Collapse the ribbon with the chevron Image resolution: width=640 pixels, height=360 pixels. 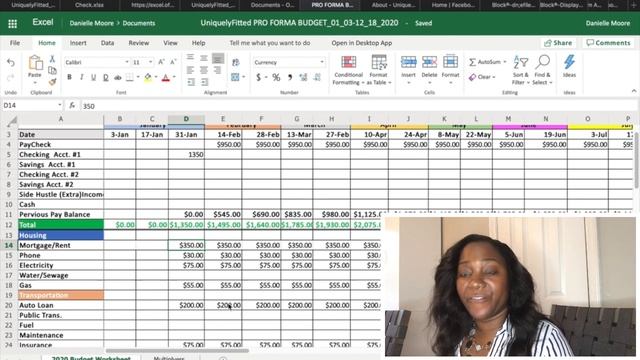pyautogui.click(x=634, y=91)
